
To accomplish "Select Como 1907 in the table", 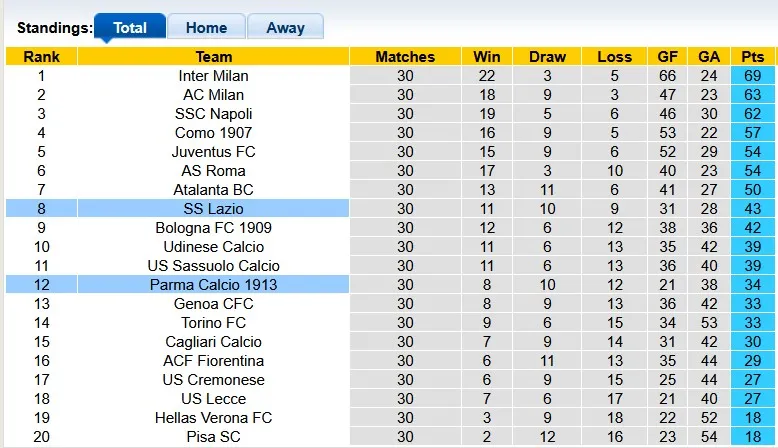I will pos(213,133).
